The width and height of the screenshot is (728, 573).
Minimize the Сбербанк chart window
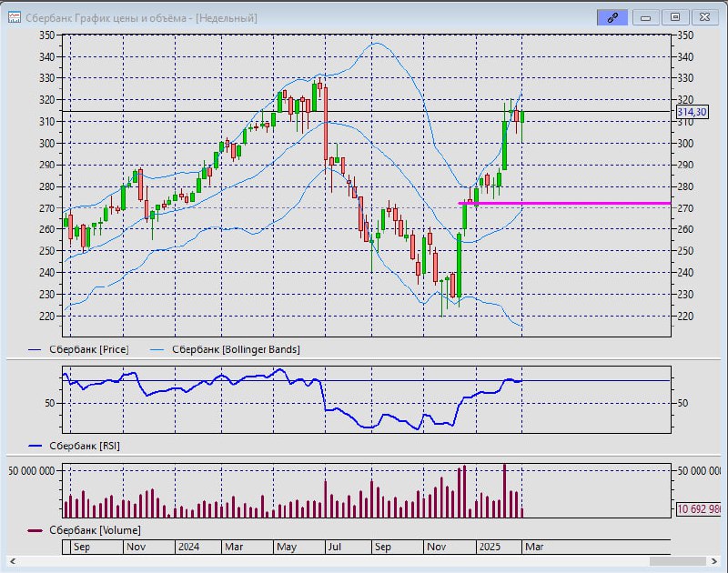coord(645,17)
